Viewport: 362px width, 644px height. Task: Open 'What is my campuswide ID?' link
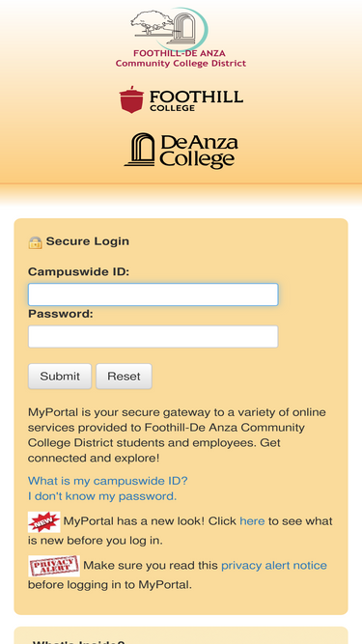tap(107, 481)
